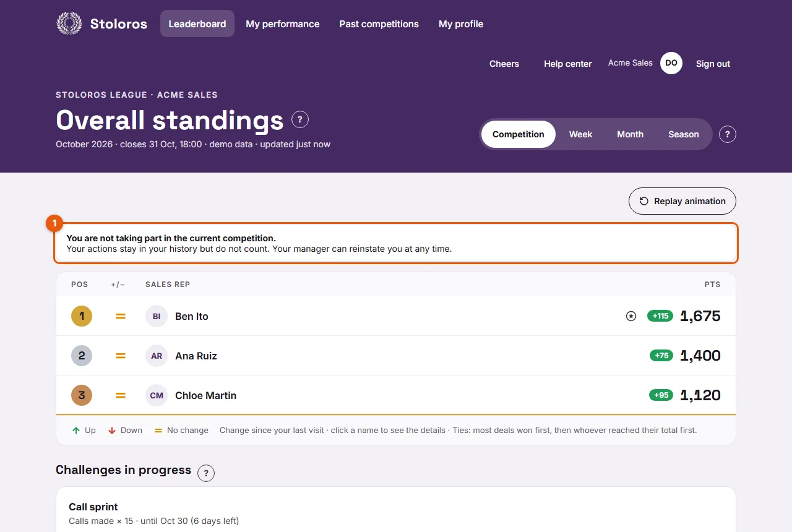
Task: Click the POS column header
Action: point(80,285)
